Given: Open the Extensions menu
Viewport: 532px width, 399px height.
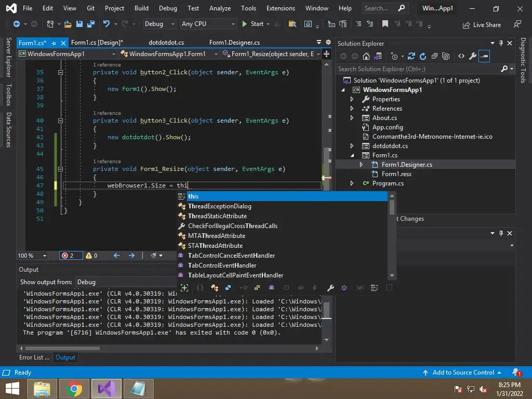Looking at the screenshot, I should (x=281, y=8).
